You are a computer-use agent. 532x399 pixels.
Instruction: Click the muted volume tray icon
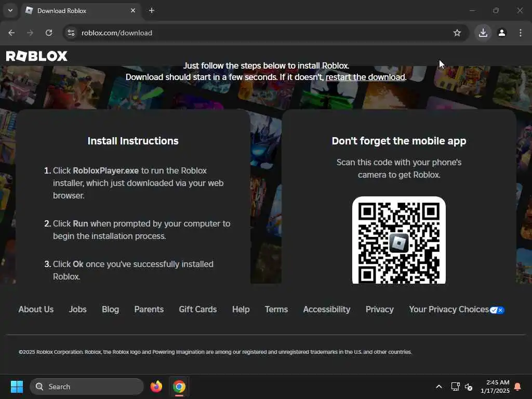click(x=469, y=387)
